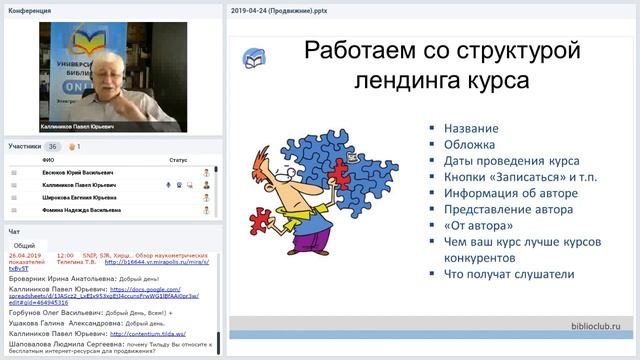Click the microphone icon in Каллиников's row
This screenshot has width=640, height=360.
point(168,185)
